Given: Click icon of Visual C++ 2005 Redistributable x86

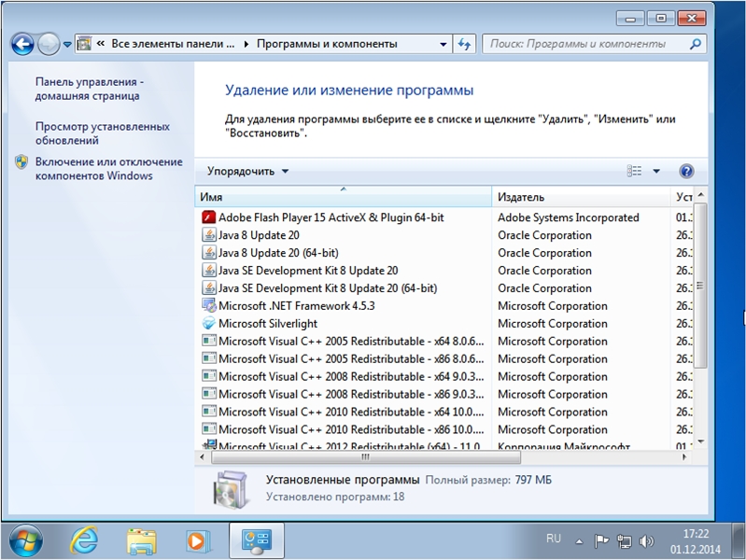Looking at the screenshot, I should click(x=208, y=358).
